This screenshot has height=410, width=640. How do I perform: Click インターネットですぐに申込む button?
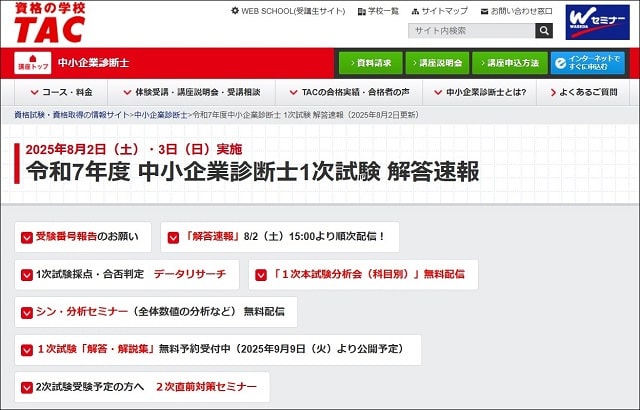[588, 63]
